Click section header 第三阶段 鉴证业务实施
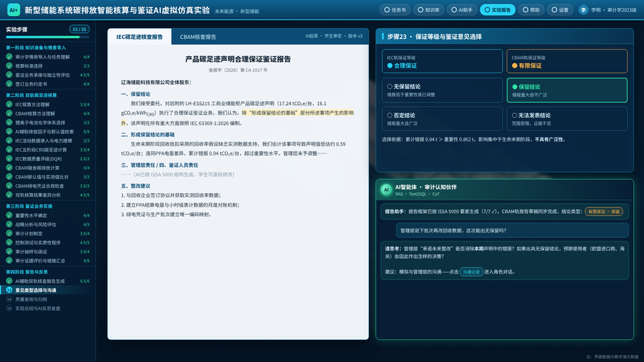The width and height of the screenshot is (644, 362). coord(29,206)
